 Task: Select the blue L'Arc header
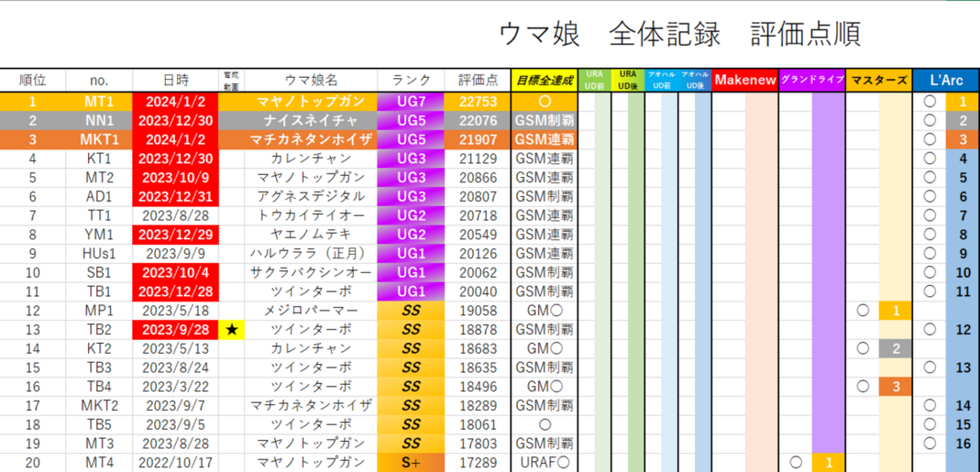click(945, 81)
